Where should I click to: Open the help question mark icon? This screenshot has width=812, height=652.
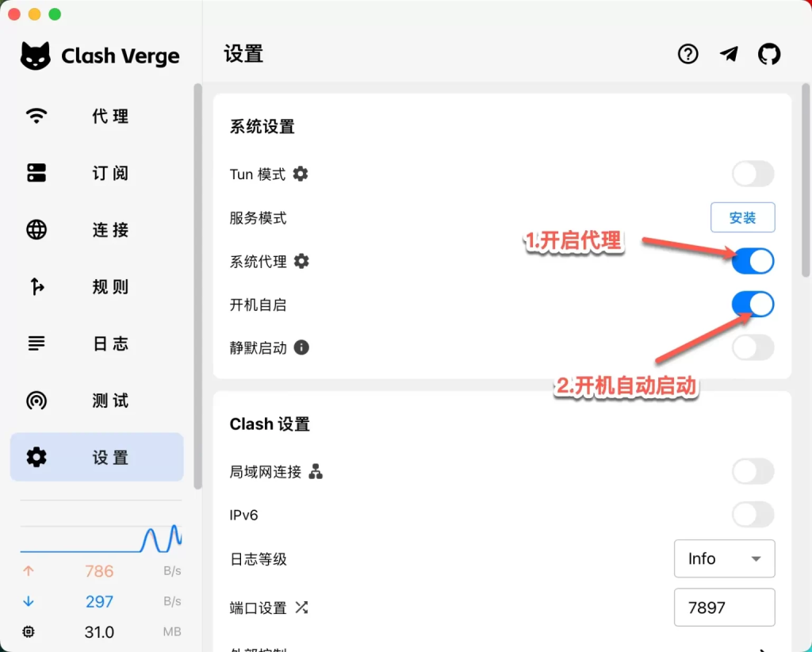[x=687, y=54]
